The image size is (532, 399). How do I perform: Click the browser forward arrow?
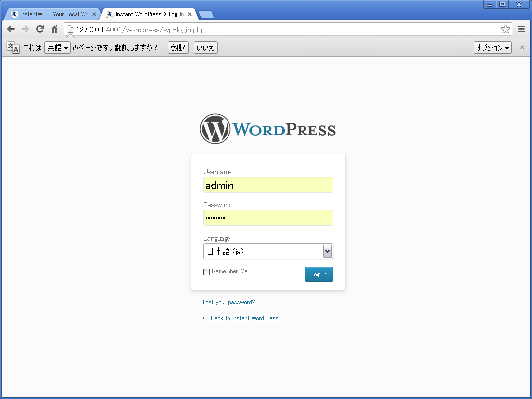25,29
